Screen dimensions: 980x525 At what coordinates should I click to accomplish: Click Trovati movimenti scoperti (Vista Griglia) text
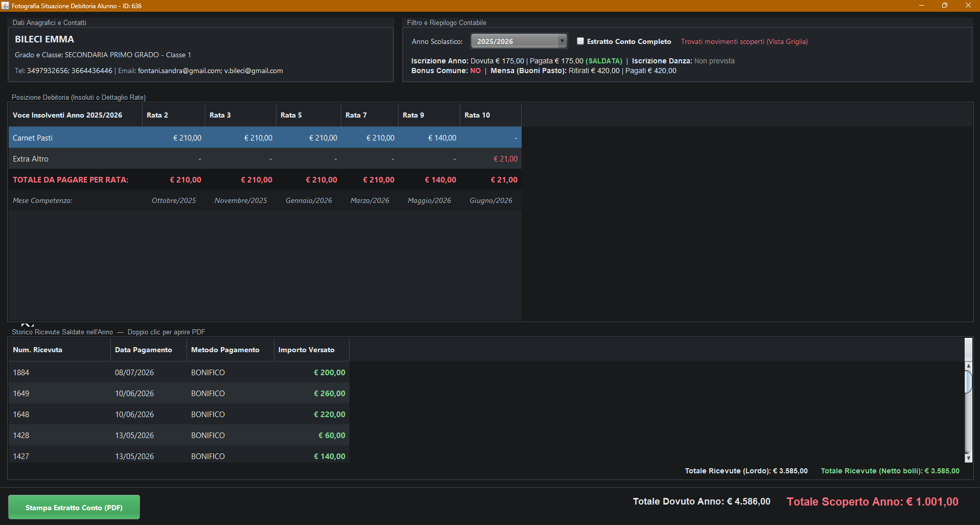[744, 41]
